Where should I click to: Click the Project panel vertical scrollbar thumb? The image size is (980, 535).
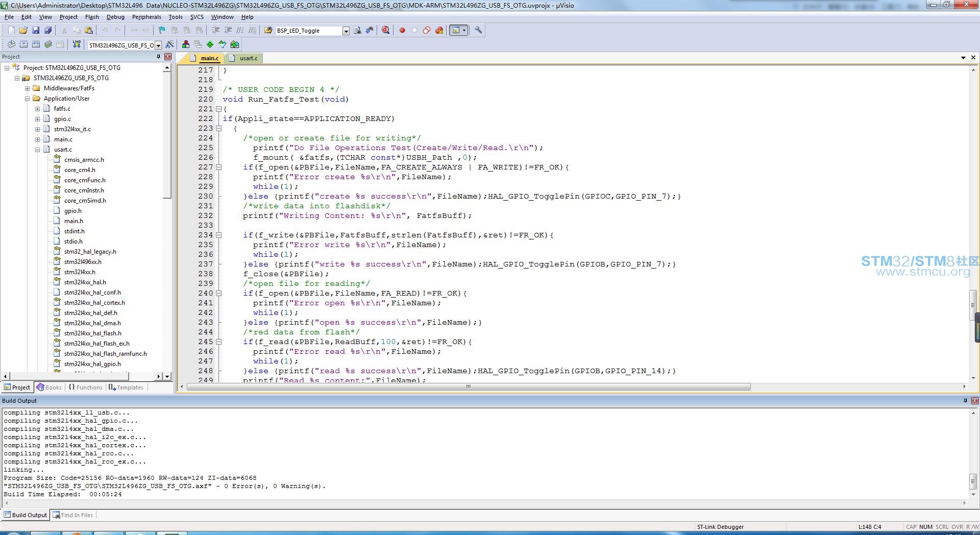167,135
